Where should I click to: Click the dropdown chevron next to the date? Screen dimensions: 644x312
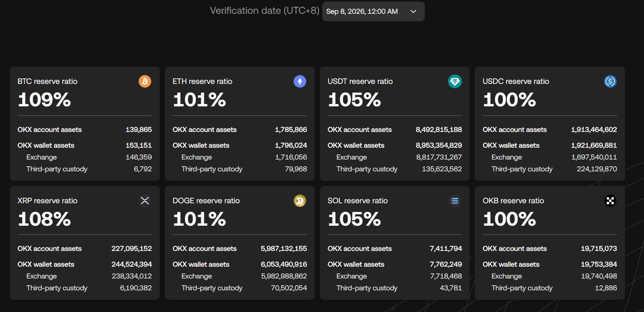pos(413,11)
